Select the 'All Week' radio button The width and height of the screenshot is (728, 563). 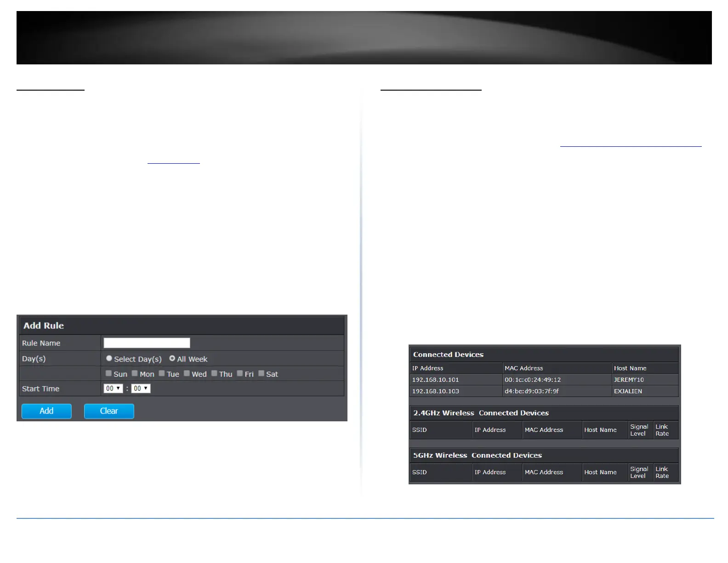coord(172,358)
